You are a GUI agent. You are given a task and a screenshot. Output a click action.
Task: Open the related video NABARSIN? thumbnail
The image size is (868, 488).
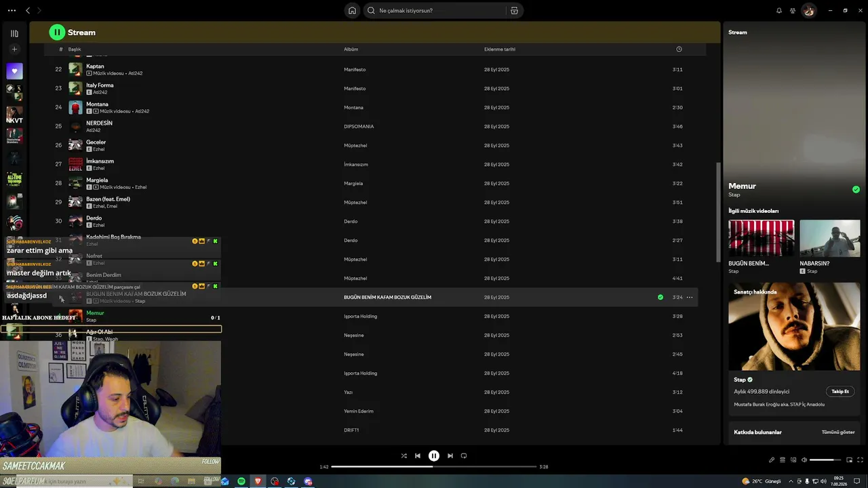click(x=829, y=238)
